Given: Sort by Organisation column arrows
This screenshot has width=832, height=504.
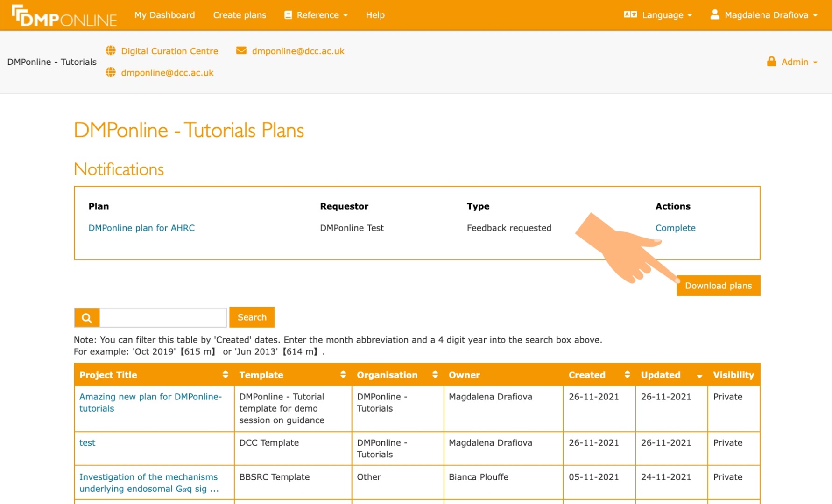Looking at the screenshot, I should pyautogui.click(x=435, y=374).
